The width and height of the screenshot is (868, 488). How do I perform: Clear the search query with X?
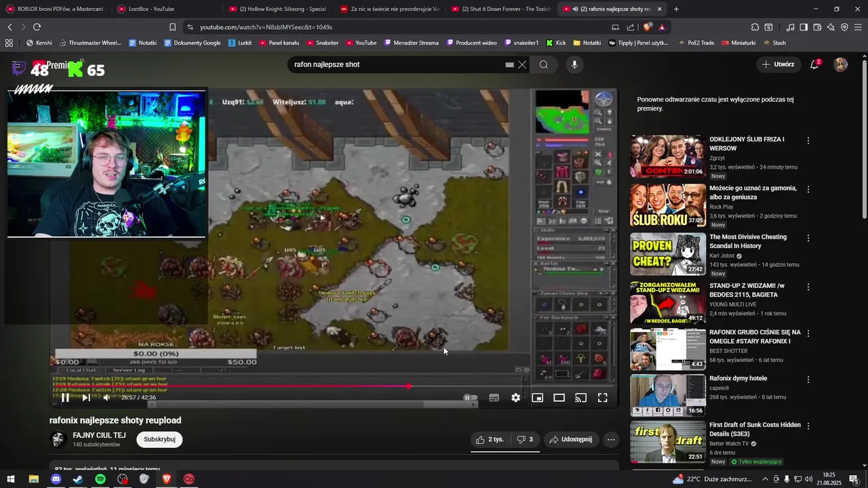click(522, 64)
